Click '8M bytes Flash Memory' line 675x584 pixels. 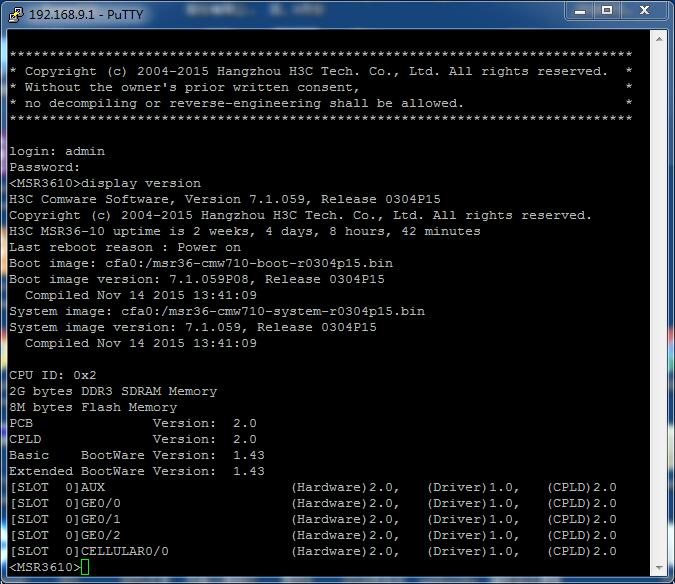pyautogui.click(x=93, y=408)
